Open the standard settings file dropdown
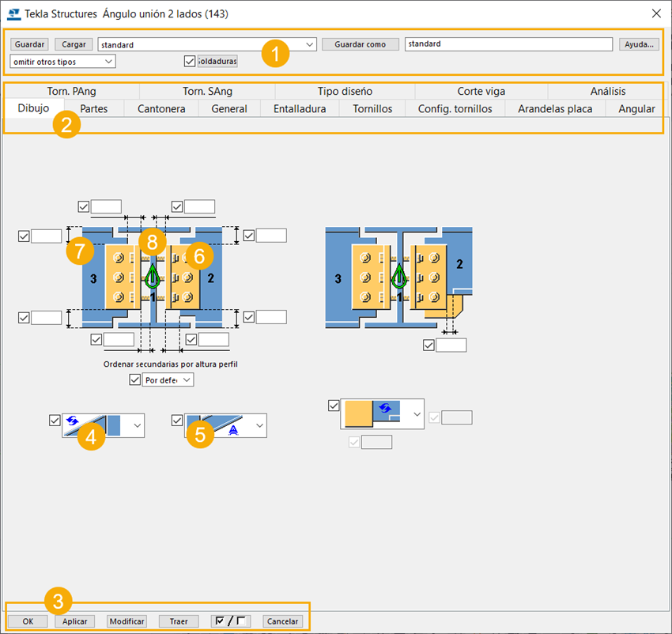Image resolution: width=672 pixels, height=634 pixels. pos(207,44)
